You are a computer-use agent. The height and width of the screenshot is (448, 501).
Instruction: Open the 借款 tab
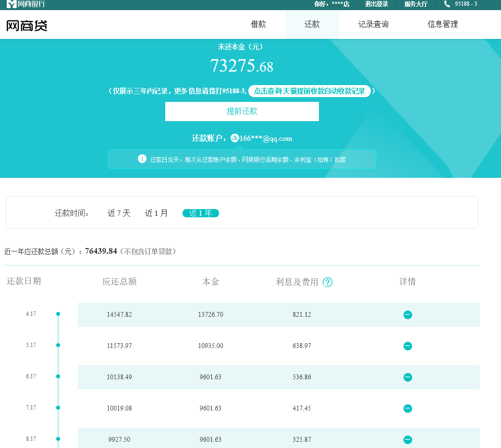258,25
